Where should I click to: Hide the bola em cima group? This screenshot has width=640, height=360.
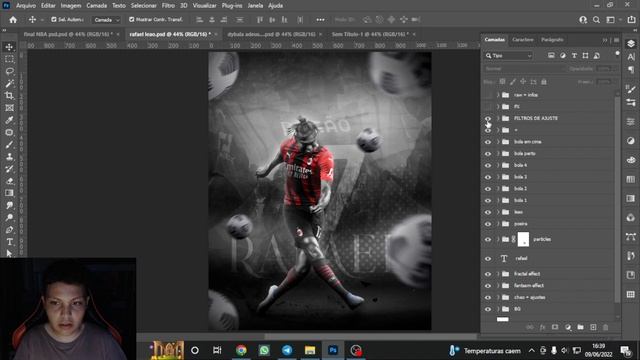(x=488, y=142)
